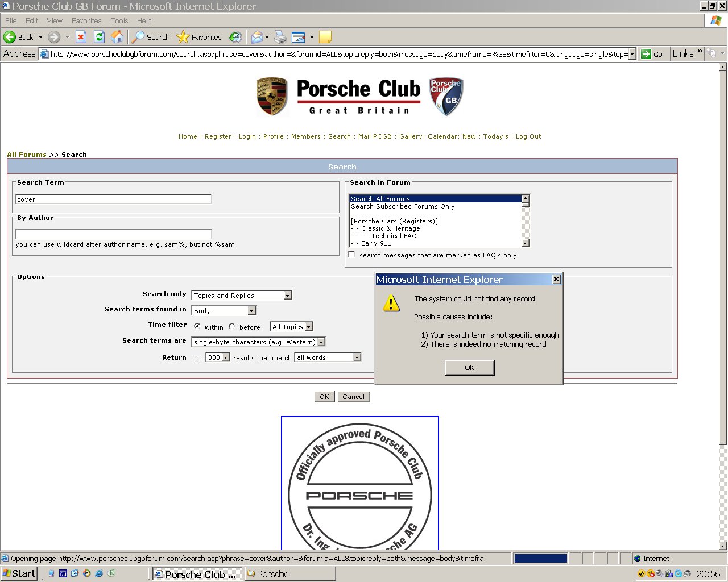Stop page loading with the red X icon
728x582 pixels.
(x=81, y=37)
